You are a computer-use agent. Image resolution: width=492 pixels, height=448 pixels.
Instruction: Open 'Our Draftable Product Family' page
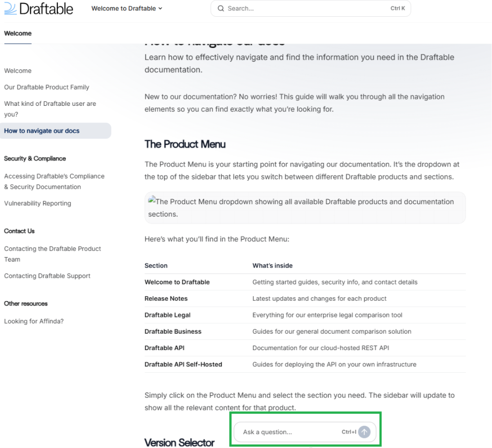47,87
